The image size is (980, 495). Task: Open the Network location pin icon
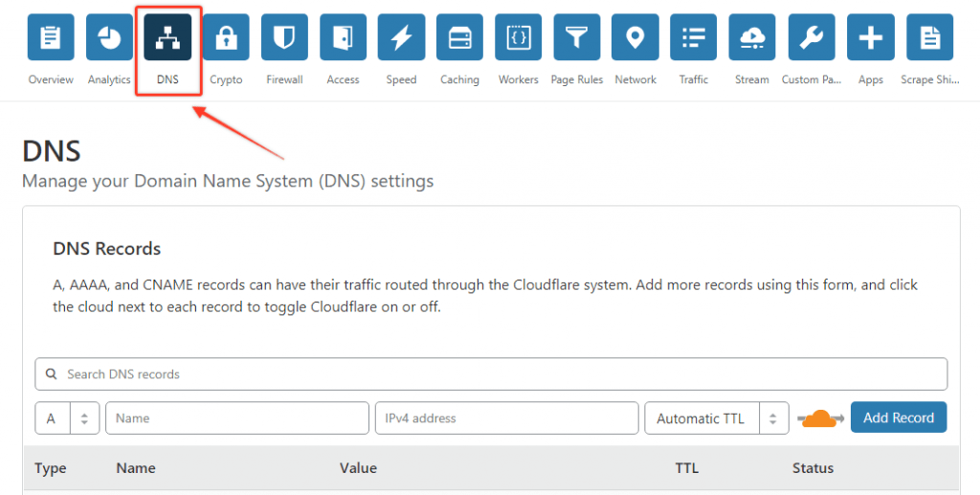click(635, 37)
